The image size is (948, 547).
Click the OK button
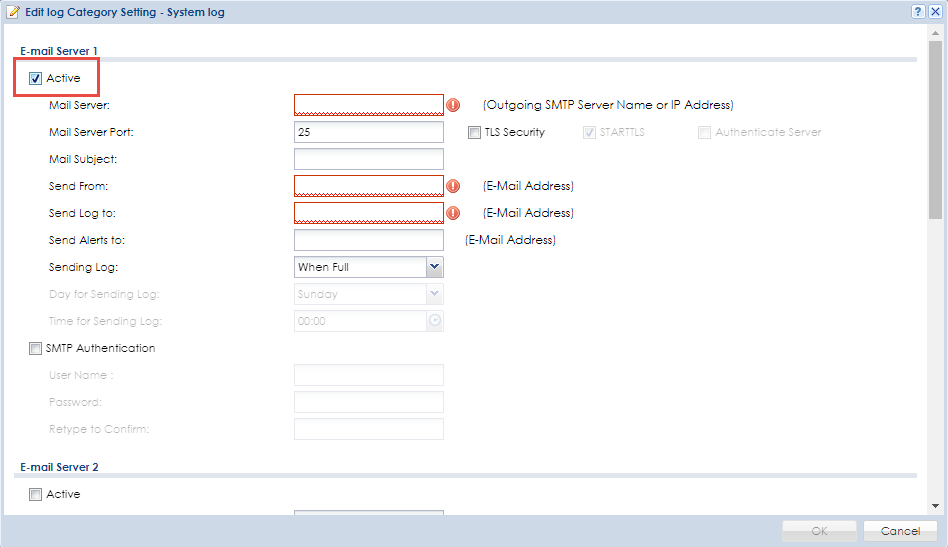[x=819, y=531]
